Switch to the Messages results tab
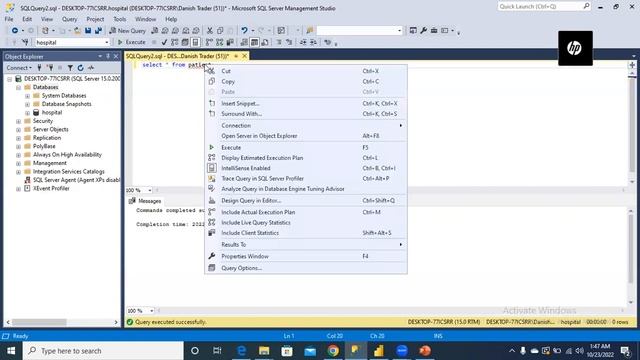This screenshot has height=360, width=640. (145, 201)
